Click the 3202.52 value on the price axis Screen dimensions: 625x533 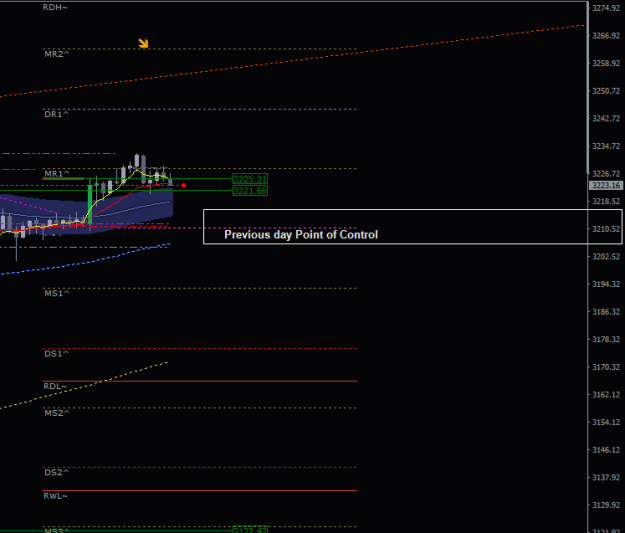click(606, 256)
